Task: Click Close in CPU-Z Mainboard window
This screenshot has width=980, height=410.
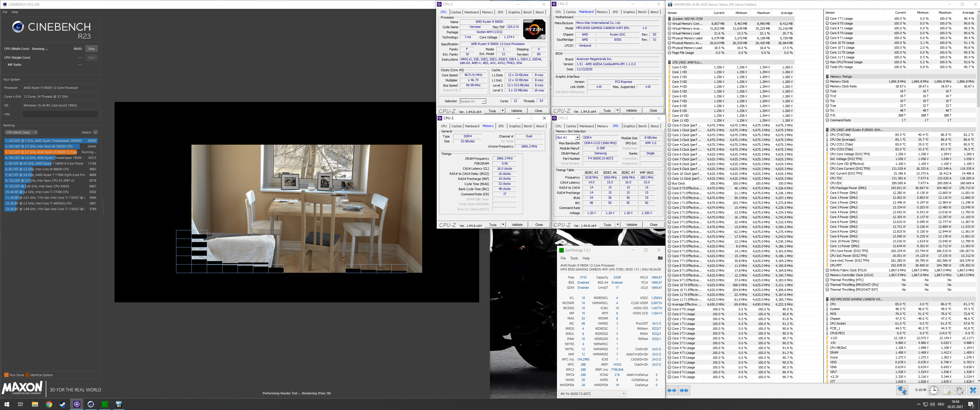Action: point(653,111)
